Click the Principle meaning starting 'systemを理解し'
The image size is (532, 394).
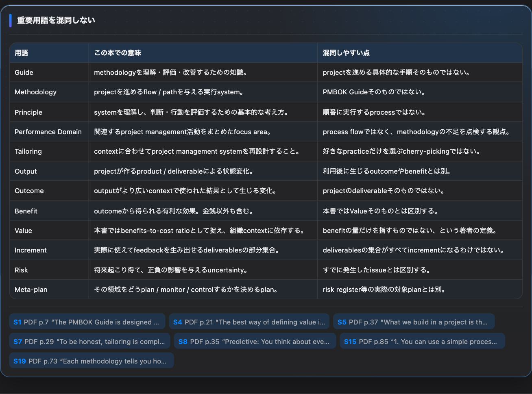coord(203,112)
